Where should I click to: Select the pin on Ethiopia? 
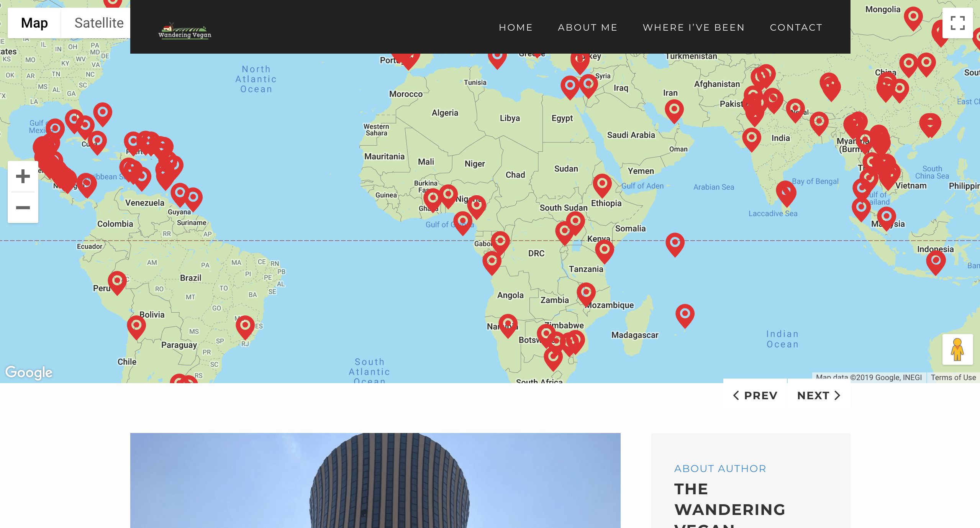pos(602,185)
